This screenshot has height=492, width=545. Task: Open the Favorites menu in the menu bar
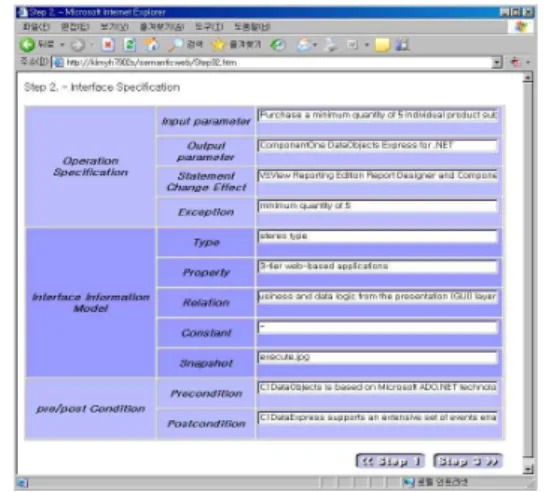click(x=161, y=27)
